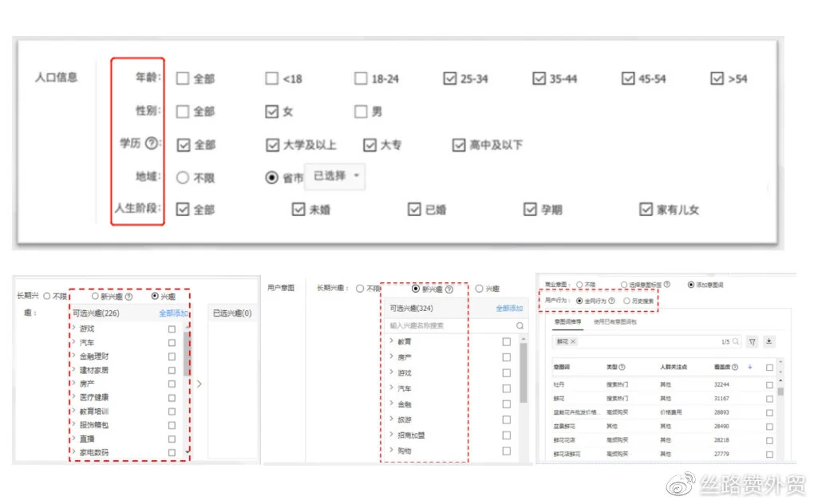Click the magnifier search icon in interest search box
Screen dimensions: 814x504
pos(520,325)
